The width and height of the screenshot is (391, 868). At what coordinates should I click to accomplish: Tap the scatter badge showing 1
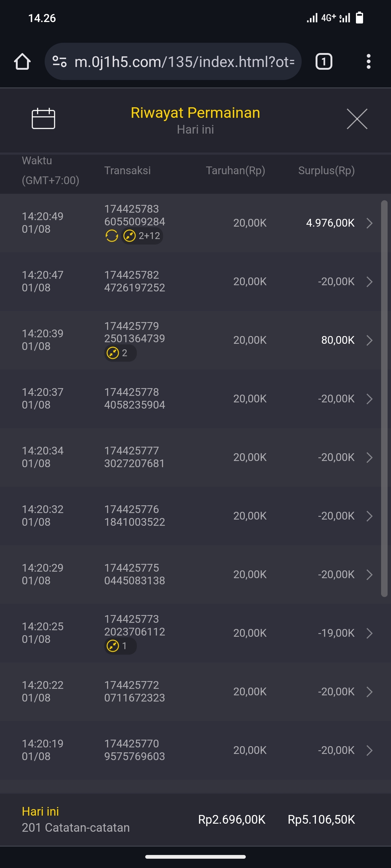[x=120, y=646]
